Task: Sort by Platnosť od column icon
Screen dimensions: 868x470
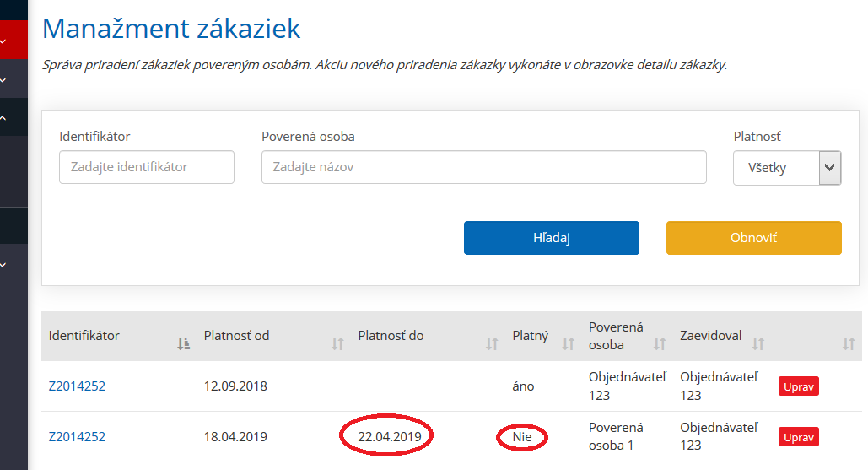Action: (337, 343)
